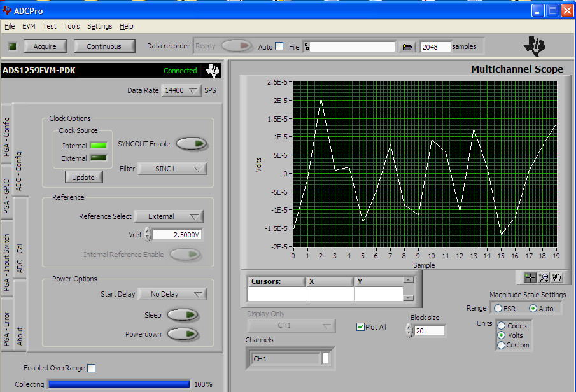
Task: Select the FSR range radio button
Action: tap(498, 309)
